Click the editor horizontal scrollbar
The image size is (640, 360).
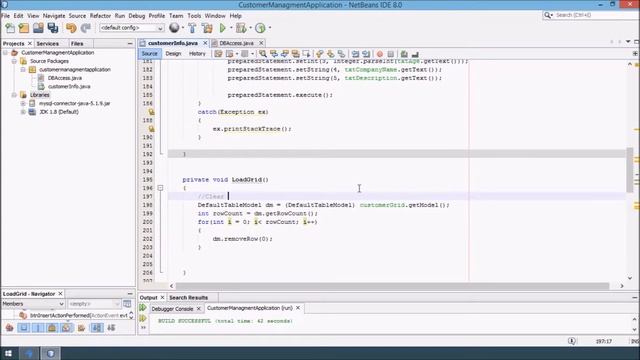pyautogui.click(x=392, y=286)
